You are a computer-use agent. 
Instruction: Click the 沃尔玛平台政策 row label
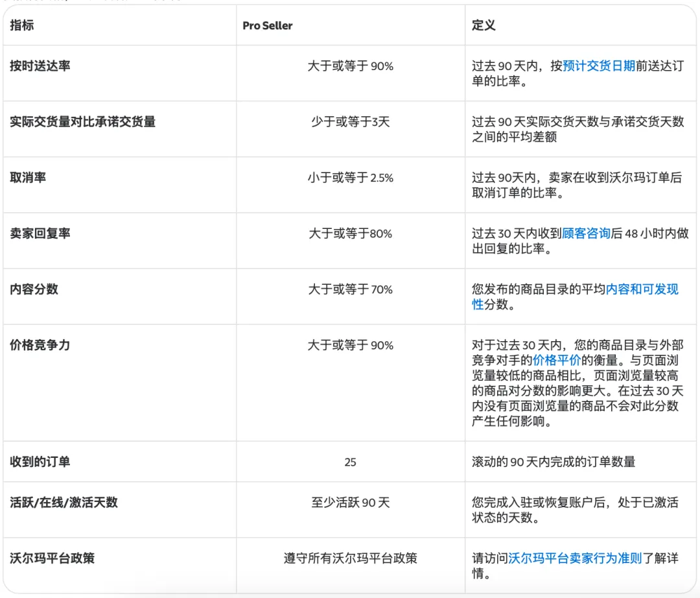click(x=52, y=558)
